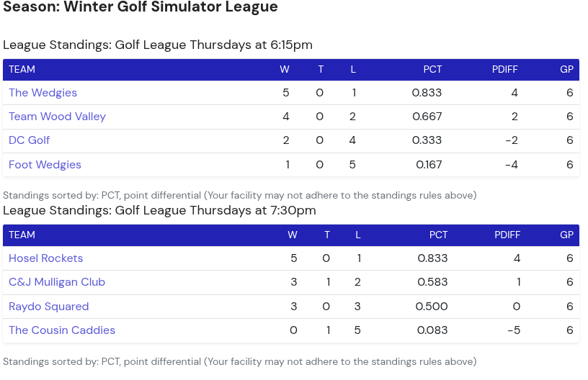Screen dimensions: 588x380
Task: Click W column header in 7:30pm table
Action: (x=292, y=235)
